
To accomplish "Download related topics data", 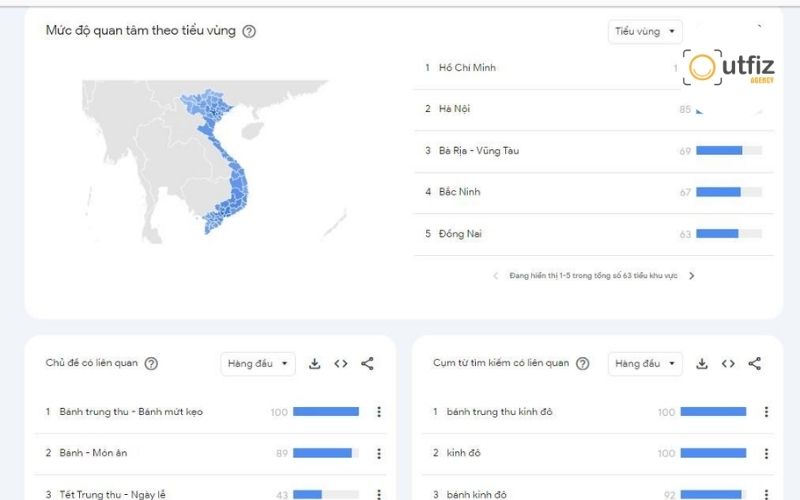I will (x=315, y=364).
